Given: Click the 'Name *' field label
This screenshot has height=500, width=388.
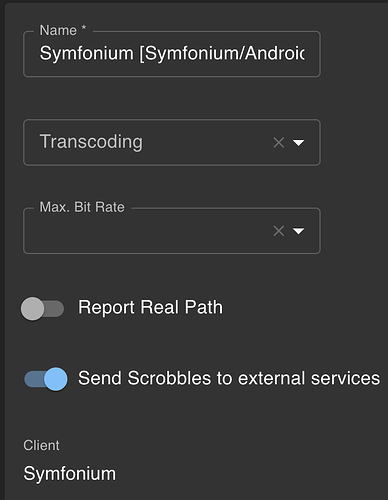Looking at the screenshot, I should pyautogui.click(x=63, y=30).
